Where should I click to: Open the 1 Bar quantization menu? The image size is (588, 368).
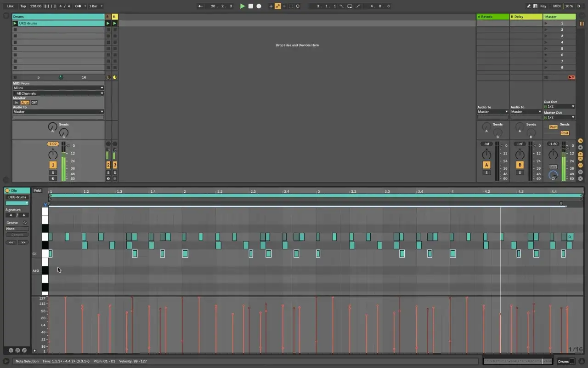[96, 6]
